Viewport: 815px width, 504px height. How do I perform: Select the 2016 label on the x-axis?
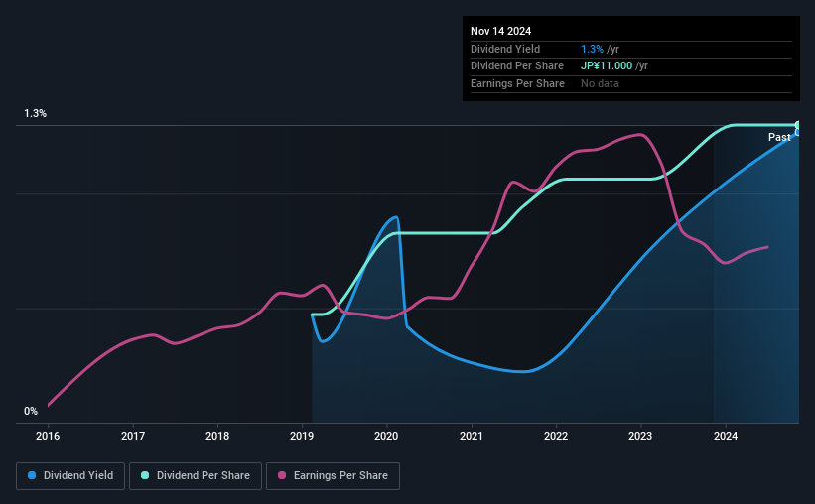pos(48,435)
